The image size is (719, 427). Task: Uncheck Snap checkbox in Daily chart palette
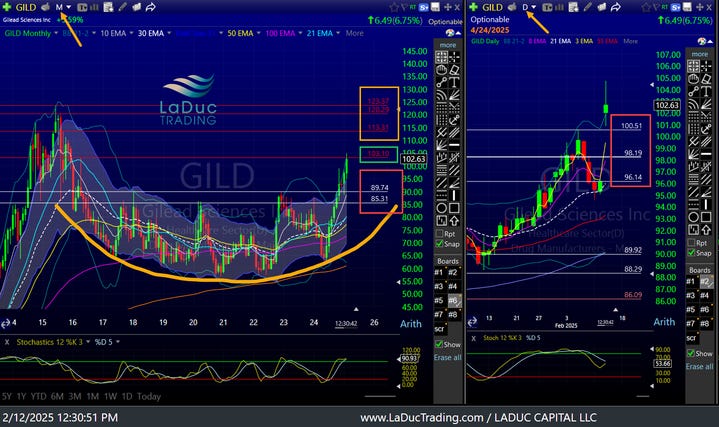coord(691,253)
